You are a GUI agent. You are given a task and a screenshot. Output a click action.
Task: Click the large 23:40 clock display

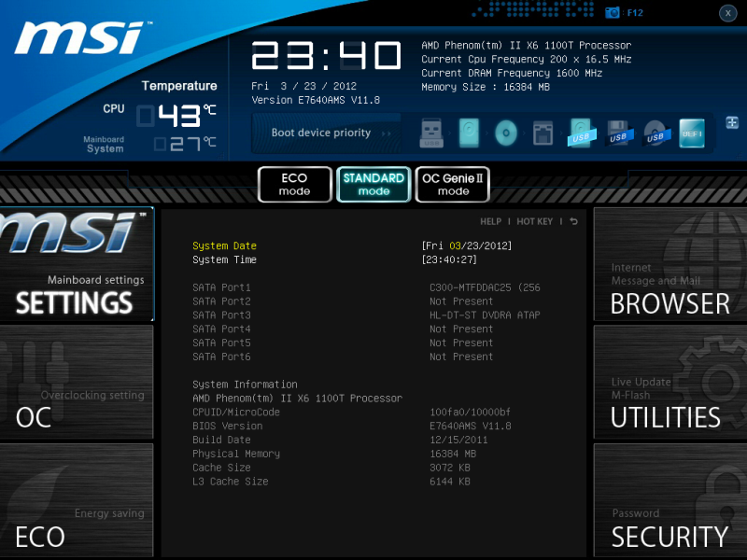click(326, 56)
